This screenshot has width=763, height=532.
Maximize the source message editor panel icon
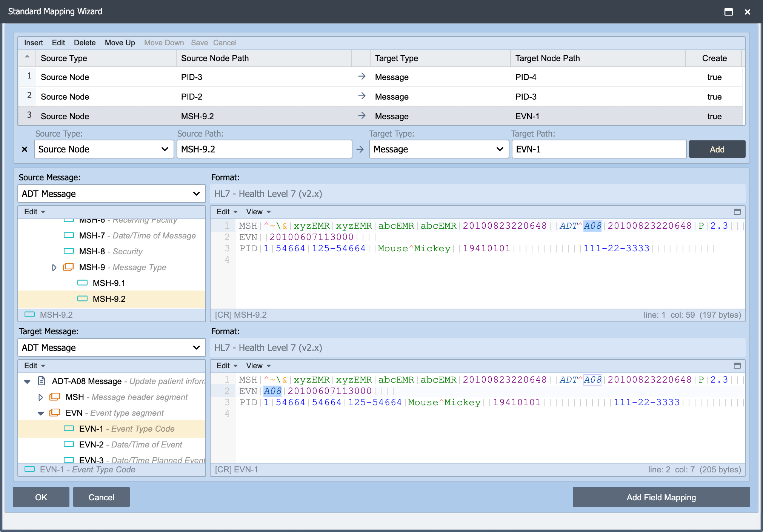click(737, 212)
